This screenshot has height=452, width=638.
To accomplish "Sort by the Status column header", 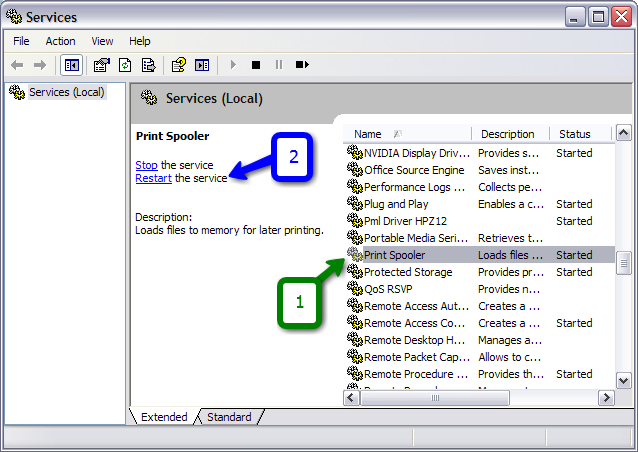I will click(581, 134).
